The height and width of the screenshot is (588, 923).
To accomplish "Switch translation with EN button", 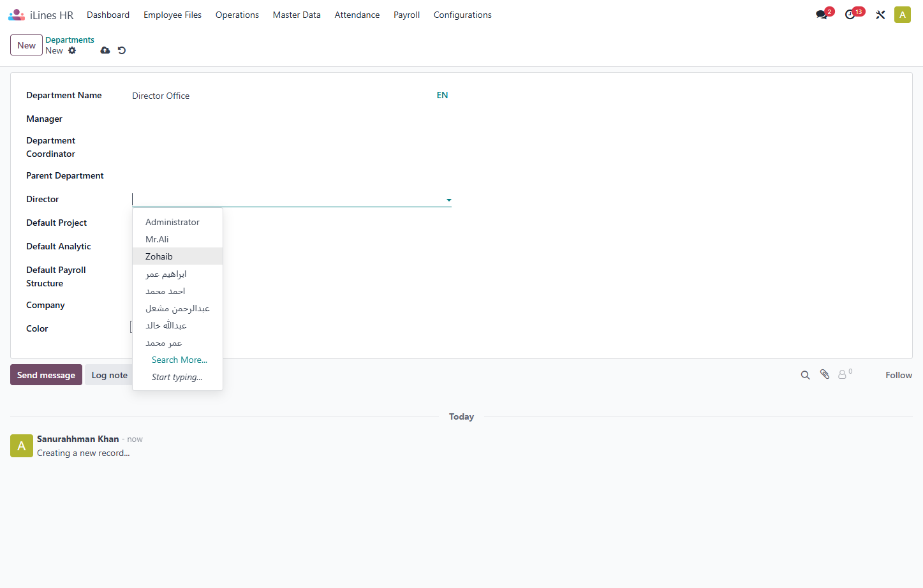I will [x=442, y=95].
